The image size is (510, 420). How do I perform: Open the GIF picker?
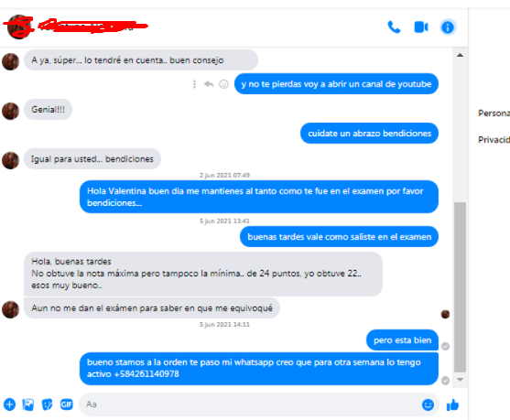[66, 404]
